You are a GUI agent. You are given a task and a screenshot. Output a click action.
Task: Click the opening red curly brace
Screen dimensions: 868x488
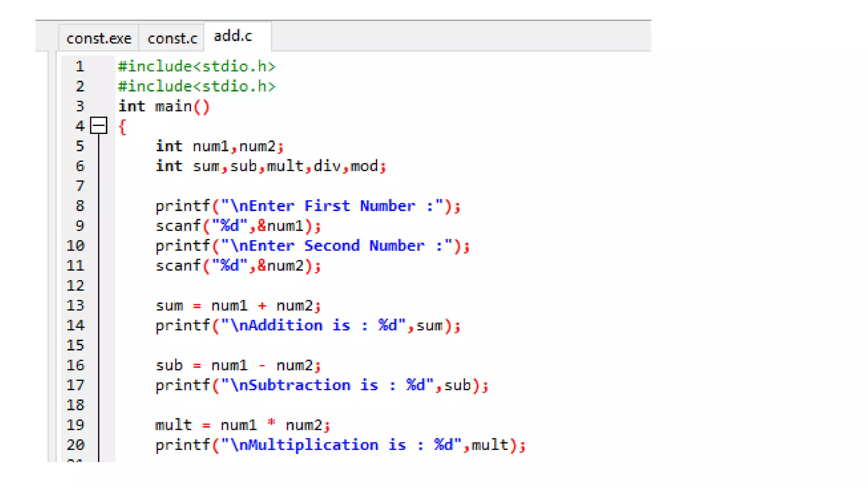pyautogui.click(x=122, y=127)
